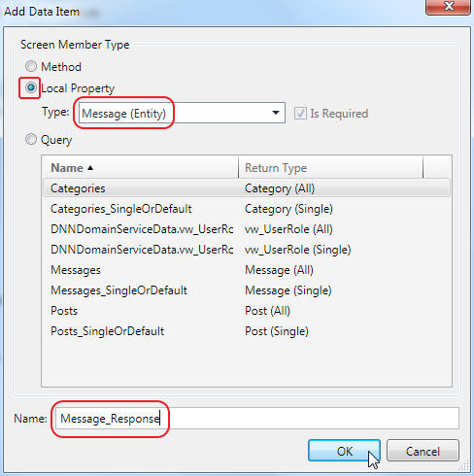This screenshot has height=476, width=474.
Task: Click the Cancel button
Action: click(x=423, y=451)
